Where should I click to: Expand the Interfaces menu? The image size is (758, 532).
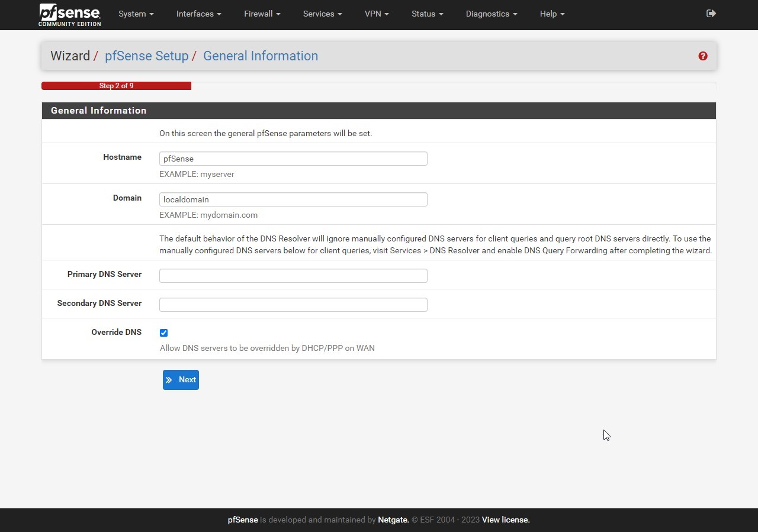(199, 14)
